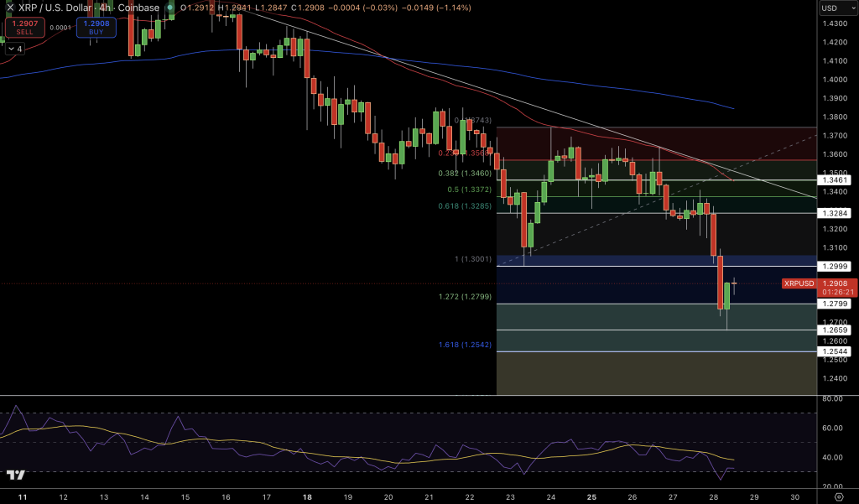The image size is (859, 504).
Task: Select the 1.3284 horizontal line price label
Action: tap(835, 213)
